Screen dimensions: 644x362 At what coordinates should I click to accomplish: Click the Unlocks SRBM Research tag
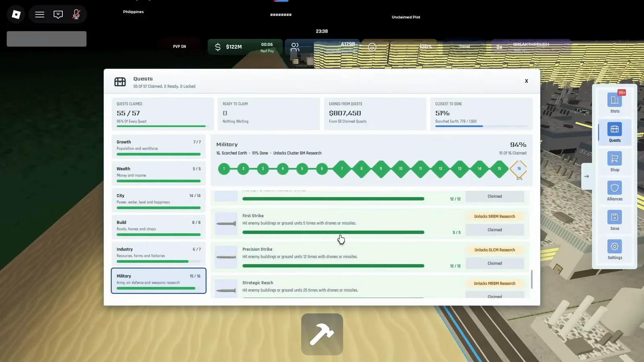495,216
